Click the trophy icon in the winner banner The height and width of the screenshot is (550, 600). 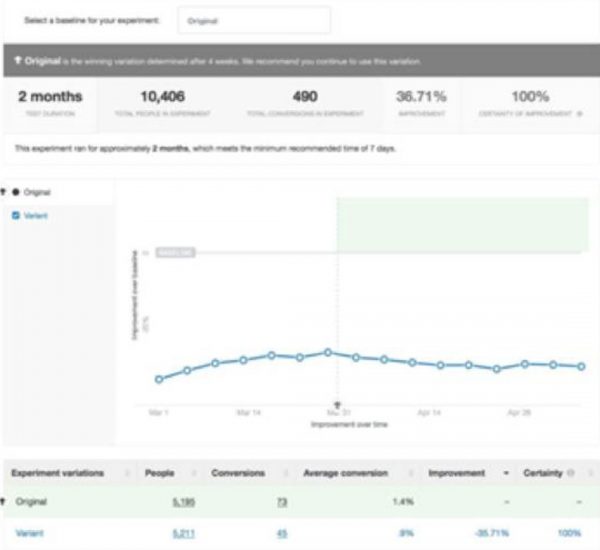tap(18, 62)
